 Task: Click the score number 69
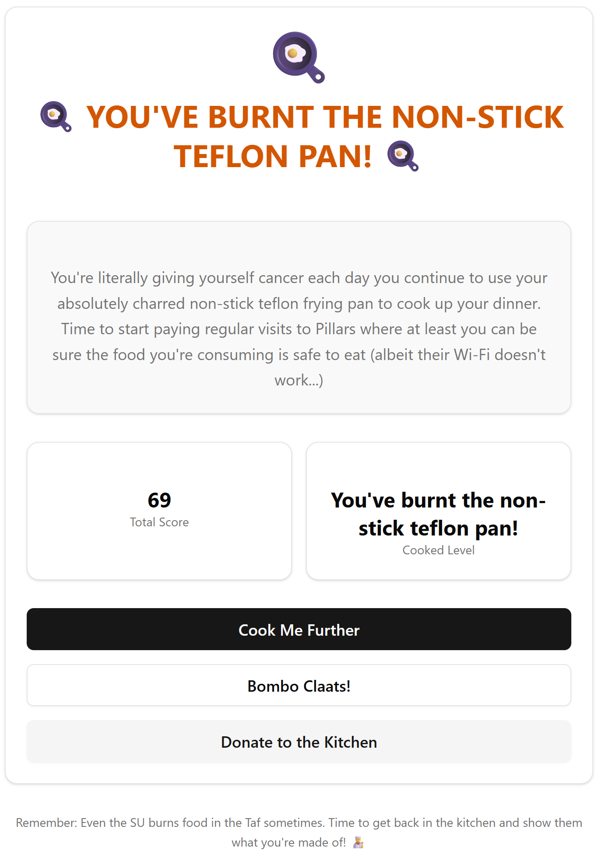point(159,500)
